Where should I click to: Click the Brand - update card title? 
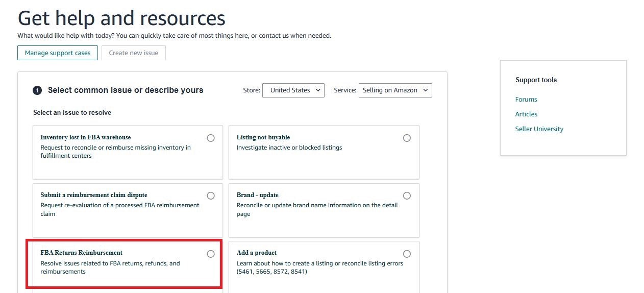coord(258,195)
